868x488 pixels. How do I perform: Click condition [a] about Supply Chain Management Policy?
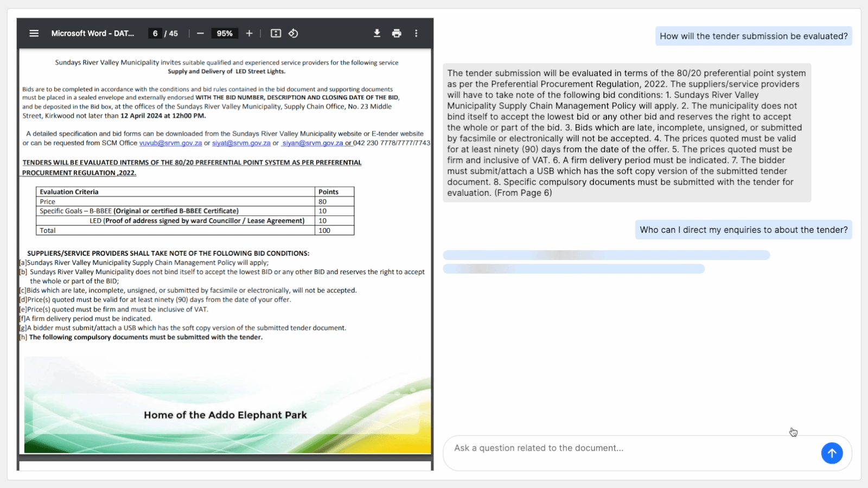[144, 263]
